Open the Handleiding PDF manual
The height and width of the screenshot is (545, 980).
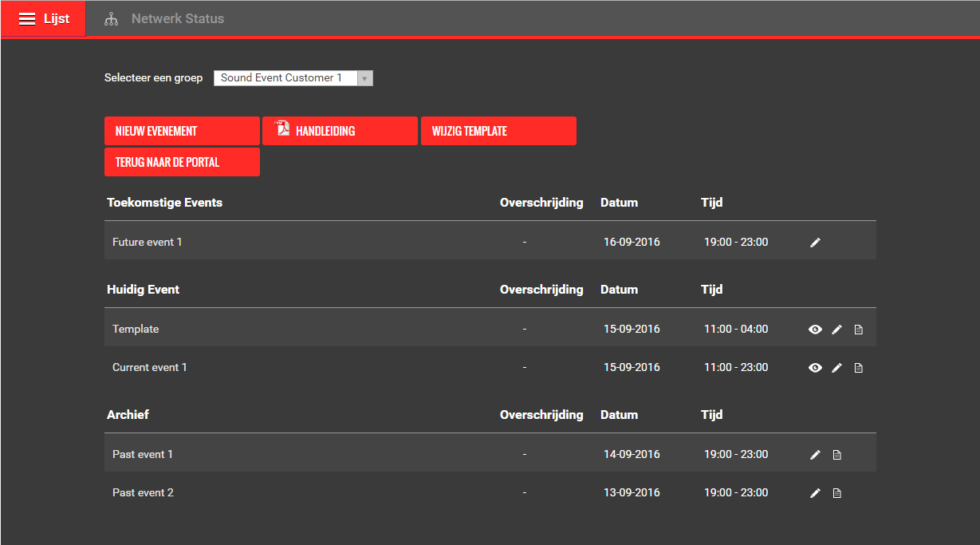(340, 131)
